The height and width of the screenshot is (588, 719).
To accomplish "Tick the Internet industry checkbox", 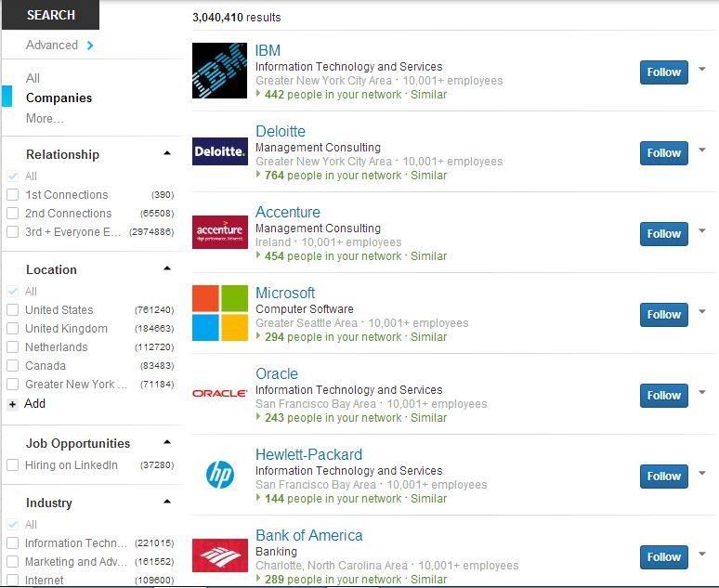I will (12, 580).
